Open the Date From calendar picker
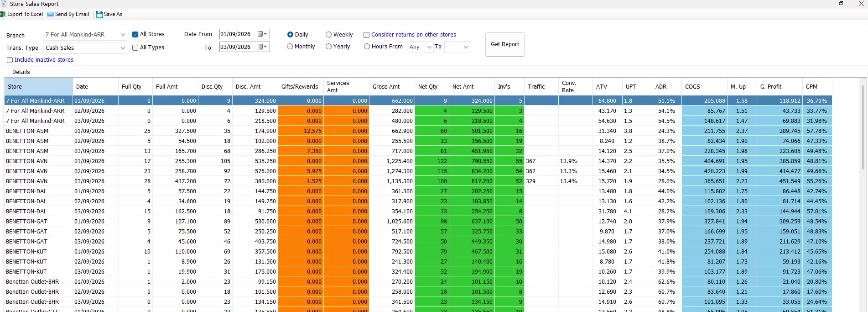Screen dimensions: 868x312 pos(262,34)
